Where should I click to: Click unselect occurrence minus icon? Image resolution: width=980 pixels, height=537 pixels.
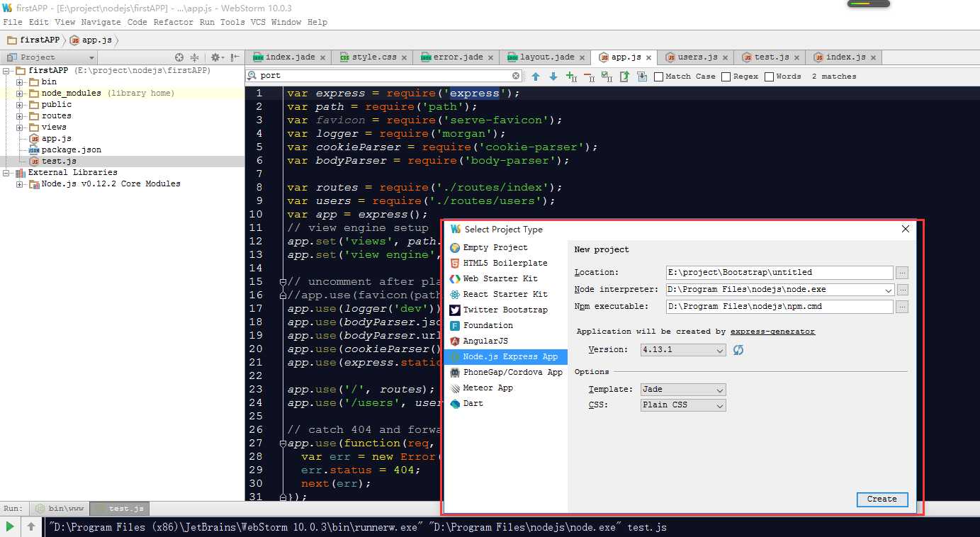pyautogui.click(x=589, y=77)
